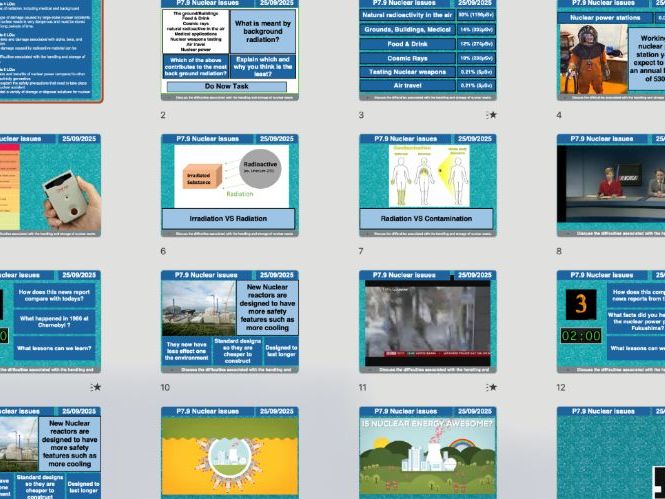The width and height of the screenshot is (665, 499).
Task: Select the yellow slide with circular power plant graphic
Action: click(x=229, y=453)
